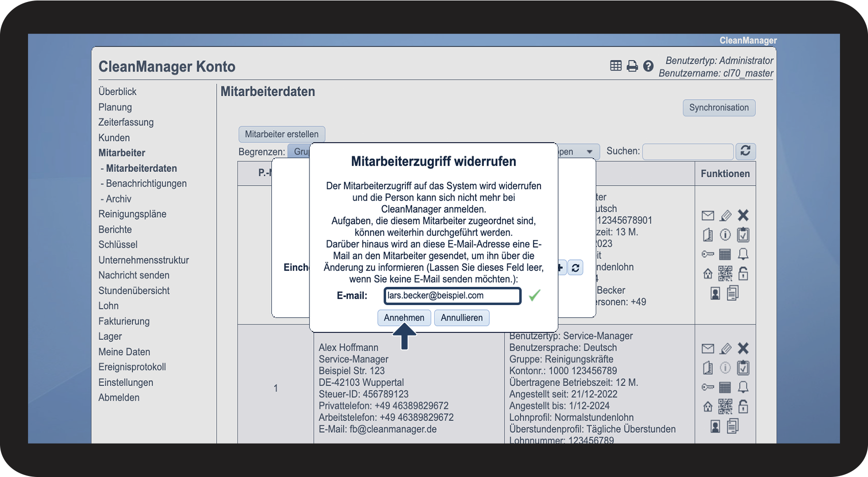
Task: Click the clipboard checkmark icon in the first row
Action: 743,234
